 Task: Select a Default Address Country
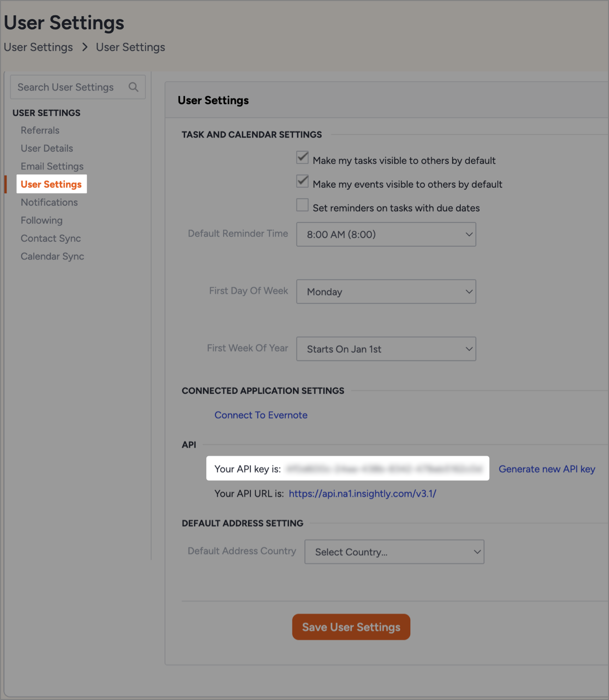point(394,552)
